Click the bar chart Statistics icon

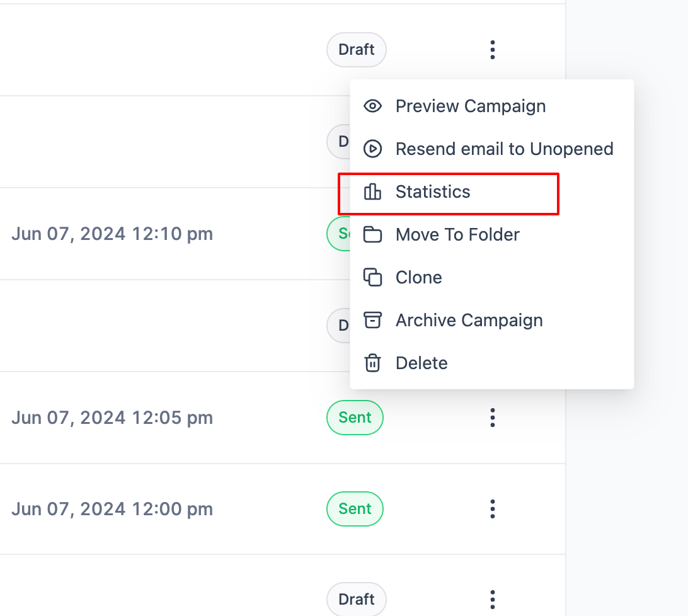373,191
